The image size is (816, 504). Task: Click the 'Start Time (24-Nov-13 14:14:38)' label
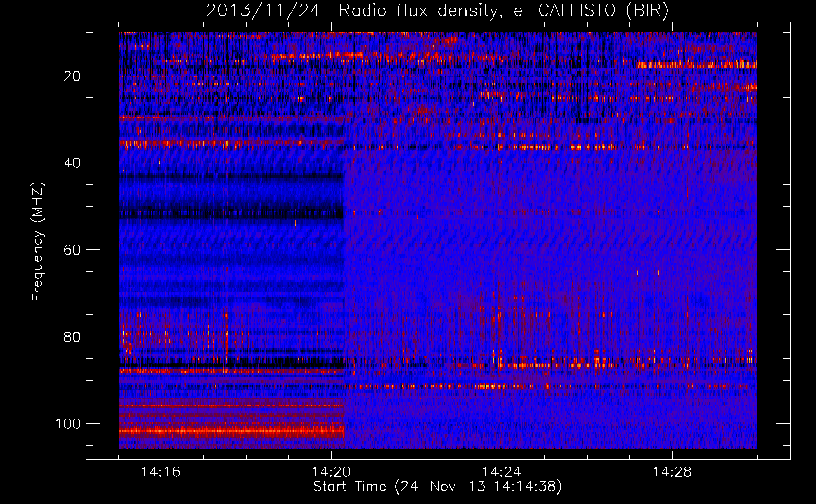pos(437,487)
